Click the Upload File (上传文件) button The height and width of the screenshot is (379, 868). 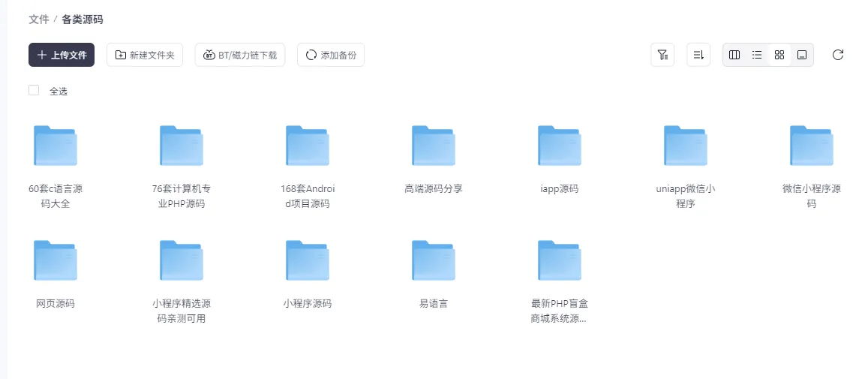62,55
